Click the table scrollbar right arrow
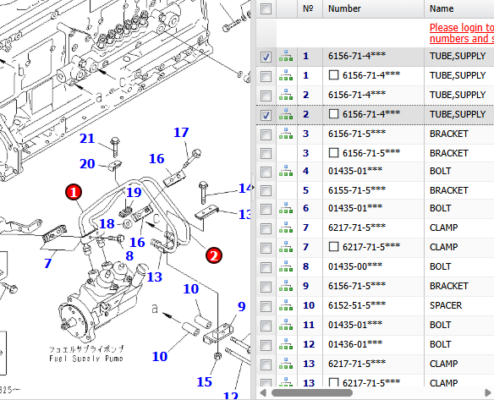494x400 pixels. [x=488, y=393]
